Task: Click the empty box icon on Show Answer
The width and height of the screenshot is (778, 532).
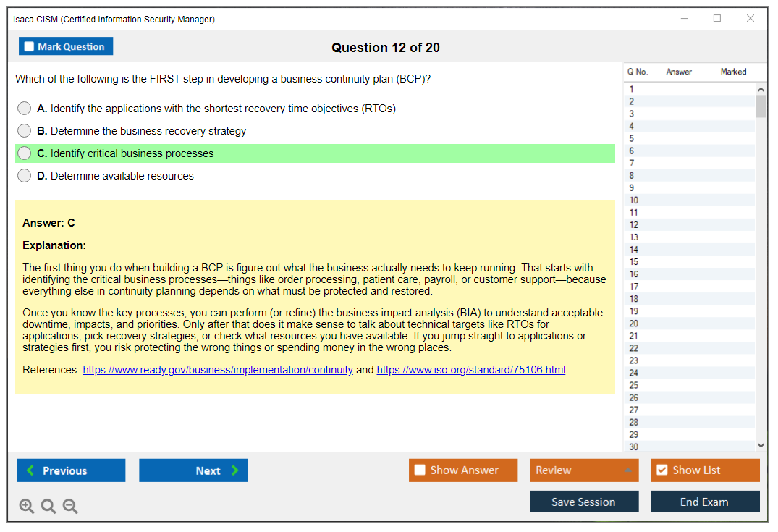Action: click(x=420, y=470)
